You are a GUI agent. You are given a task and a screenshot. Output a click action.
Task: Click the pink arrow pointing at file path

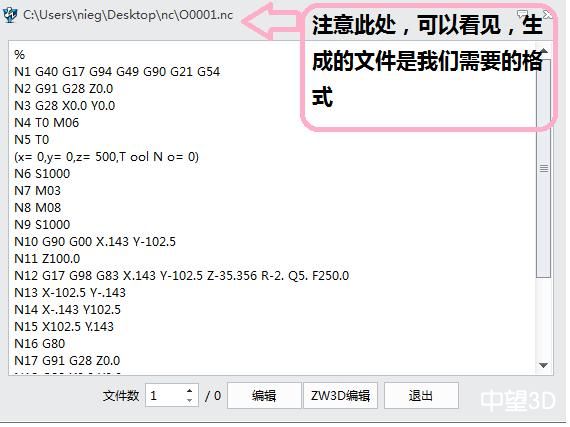click(x=272, y=21)
